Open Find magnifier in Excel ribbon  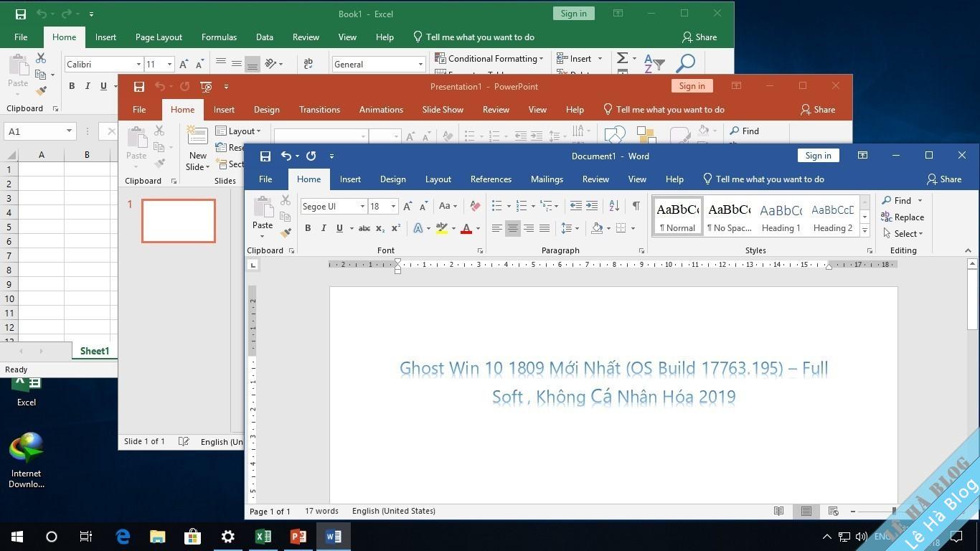point(685,63)
